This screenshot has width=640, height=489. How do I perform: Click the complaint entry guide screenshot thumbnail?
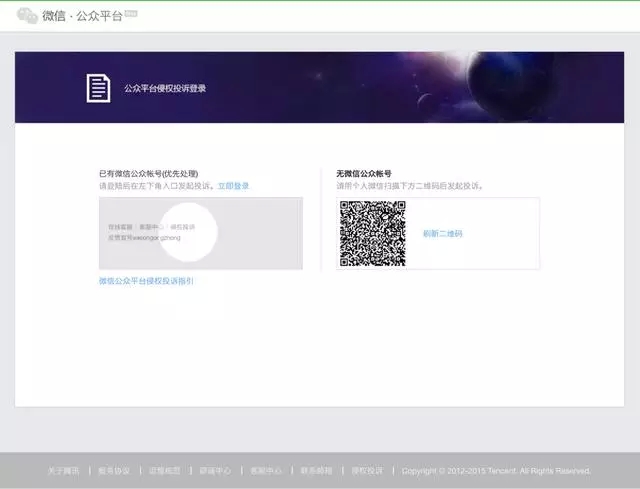200,233
